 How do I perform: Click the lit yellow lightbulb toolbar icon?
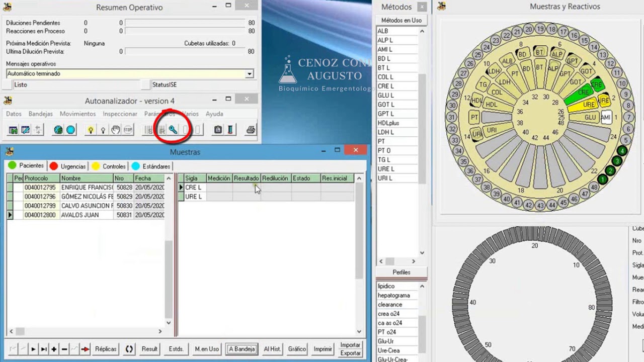pos(91,130)
